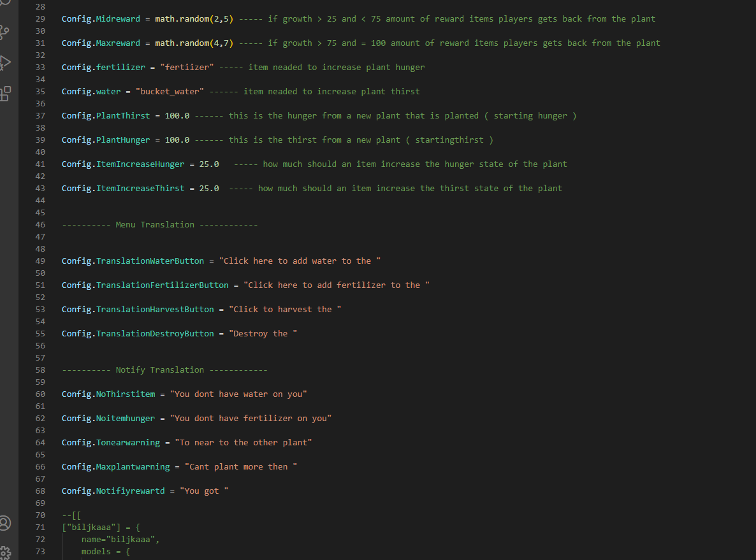Open the Extensions view
This screenshot has height=560, width=756.
5,94
